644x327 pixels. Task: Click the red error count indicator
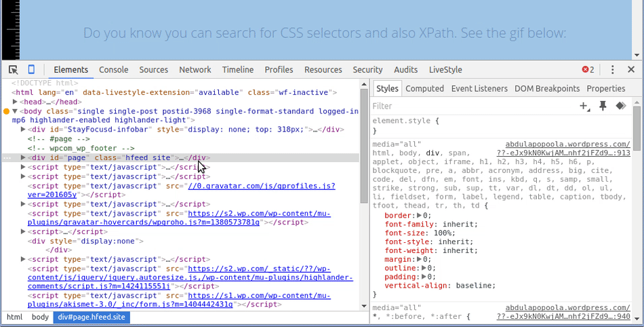tap(588, 70)
